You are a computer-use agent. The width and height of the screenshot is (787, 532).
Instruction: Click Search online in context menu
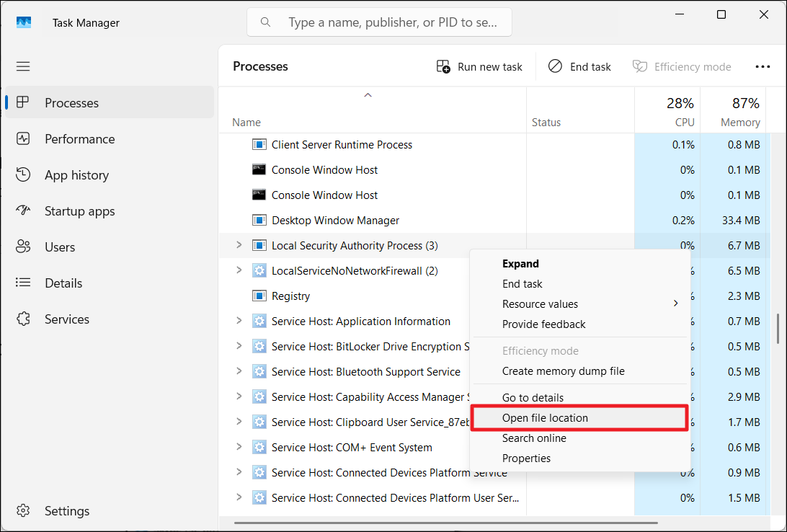tap(534, 438)
